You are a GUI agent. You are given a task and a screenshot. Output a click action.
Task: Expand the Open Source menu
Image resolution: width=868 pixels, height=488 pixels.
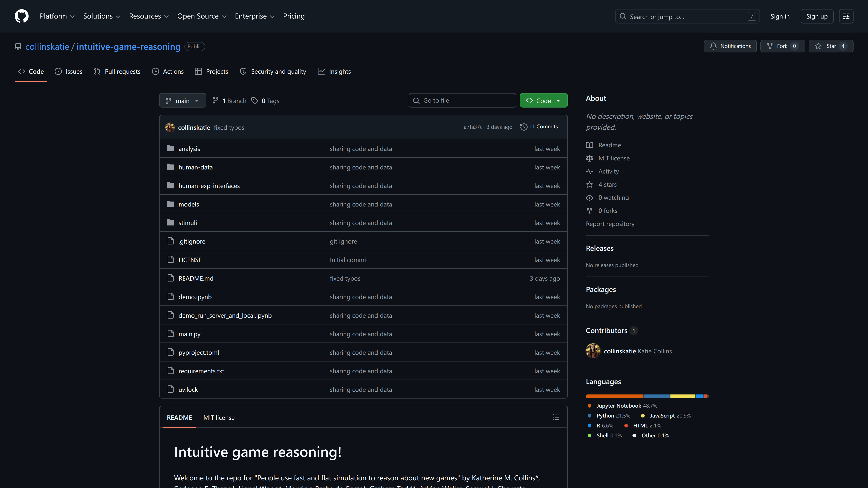pyautogui.click(x=201, y=16)
